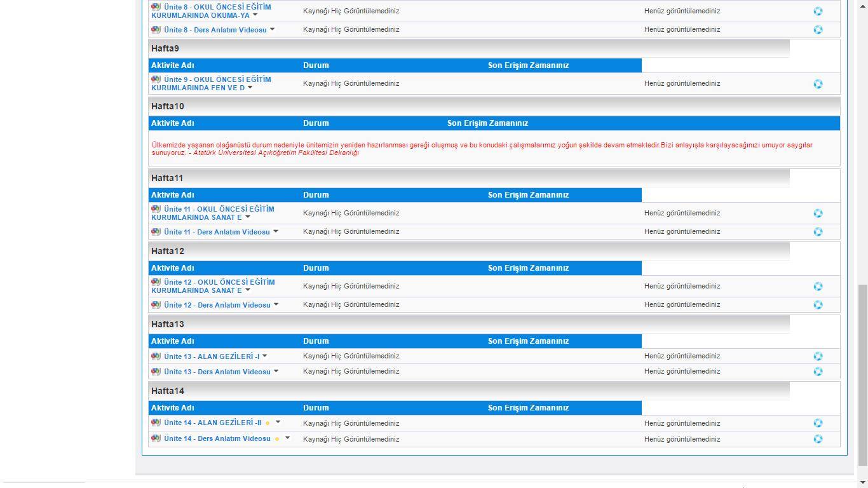
Task: Open Ünite 12 - OKUL ÖNCESİ EĞİTİM link
Action: coord(214,286)
